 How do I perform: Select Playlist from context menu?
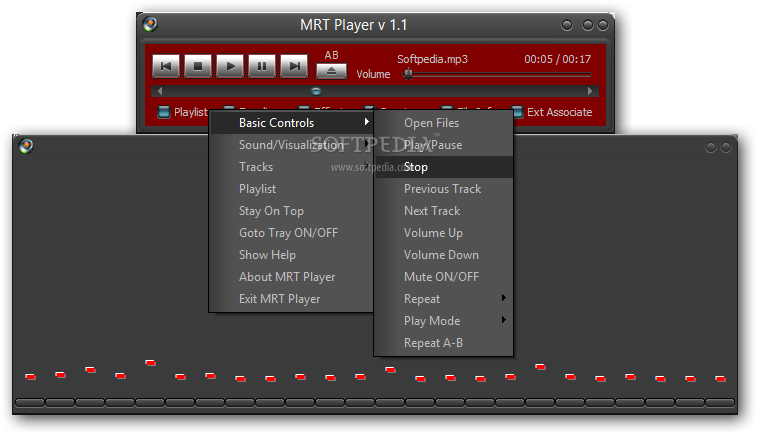click(x=291, y=188)
